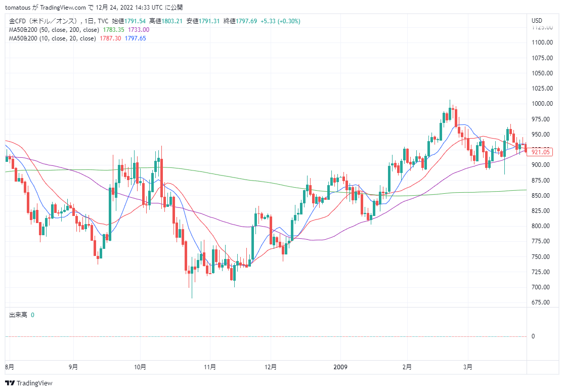This screenshot has width=564, height=392.
Task: Click the 750.00 price axis label
Action: (x=541, y=257)
